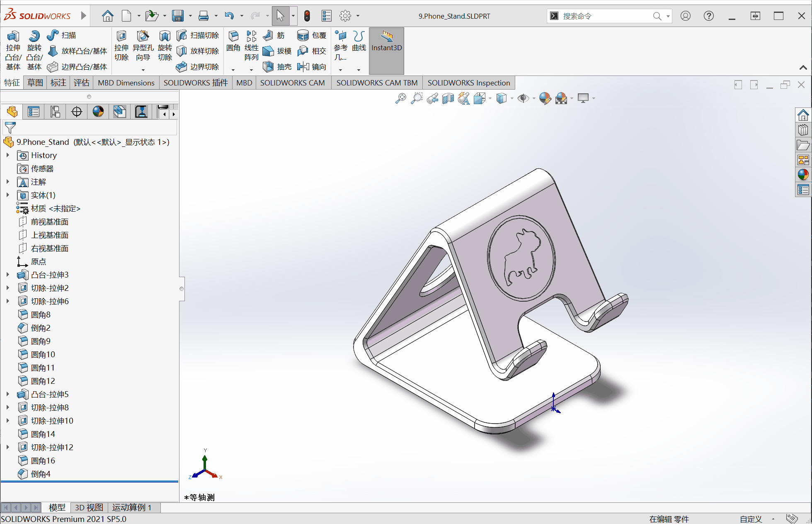This screenshot has height=524, width=812.
Task: Click the Extruded Cut (拉伸切除) tool
Action: (x=121, y=46)
